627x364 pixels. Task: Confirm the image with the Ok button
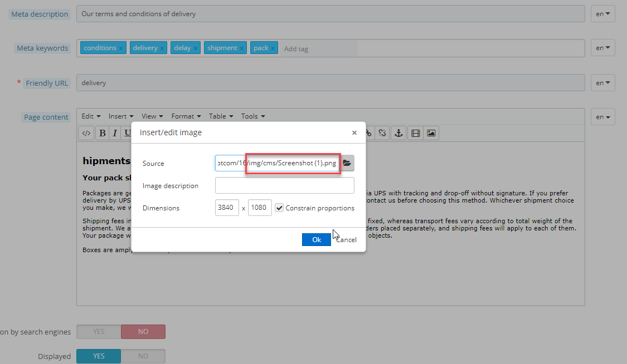[317, 239]
